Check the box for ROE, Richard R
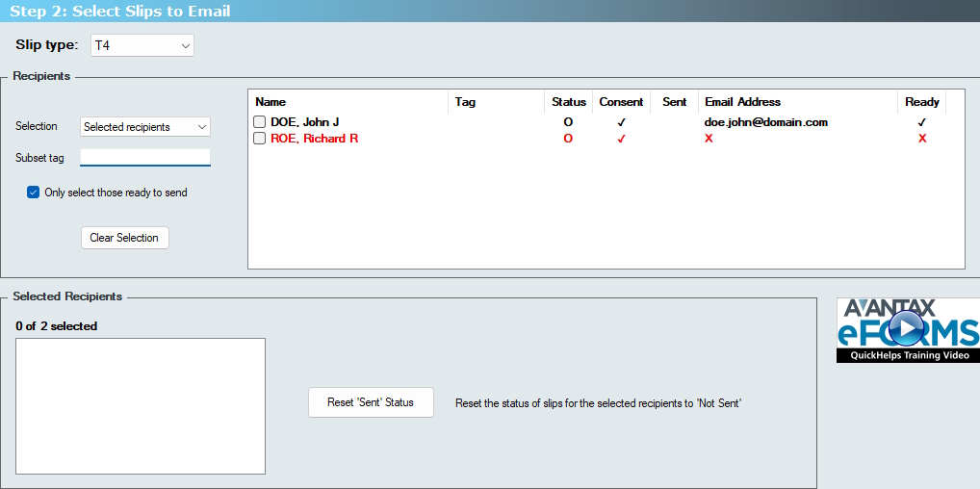This screenshot has width=980, height=489. pyautogui.click(x=260, y=139)
